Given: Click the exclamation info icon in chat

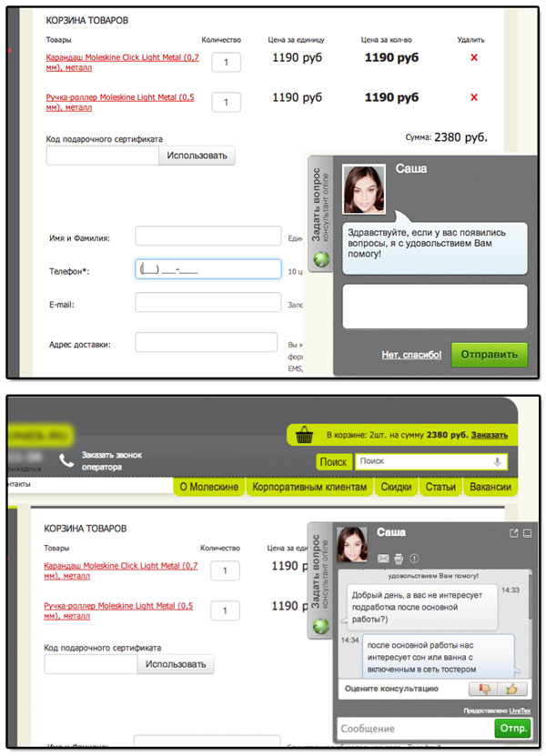Looking at the screenshot, I should (414, 558).
